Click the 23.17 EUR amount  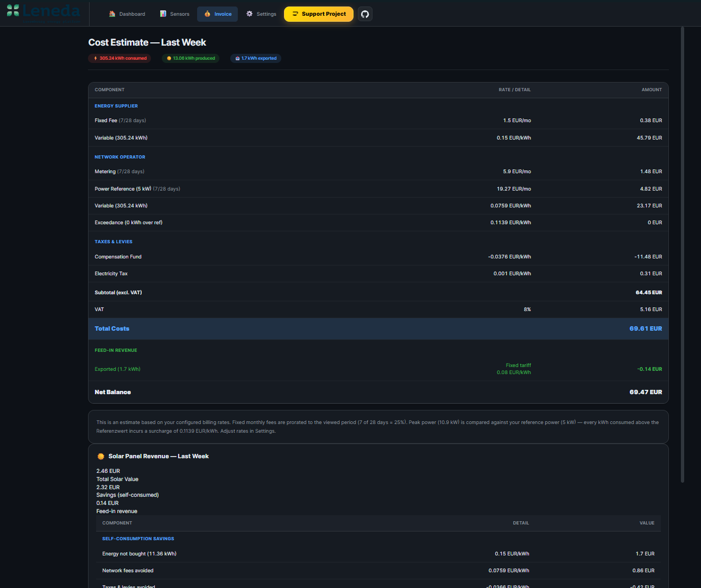(649, 206)
